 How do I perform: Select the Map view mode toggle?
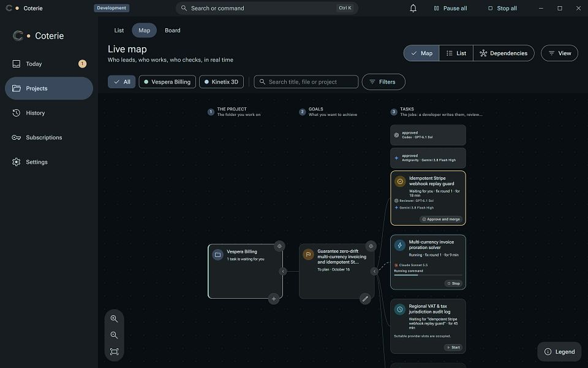point(421,53)
